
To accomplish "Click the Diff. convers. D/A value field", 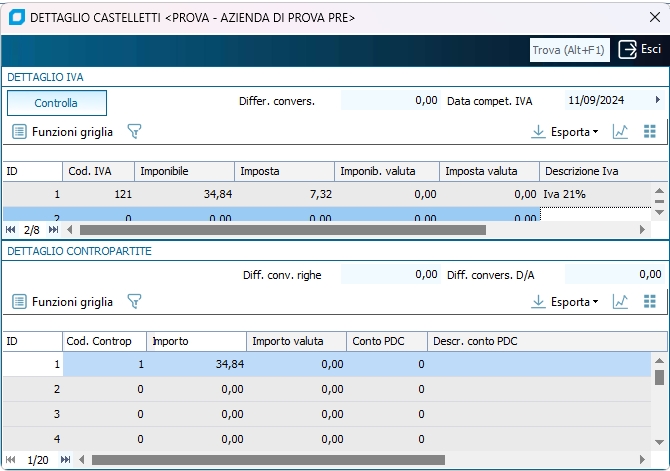I will click(614, 274).
